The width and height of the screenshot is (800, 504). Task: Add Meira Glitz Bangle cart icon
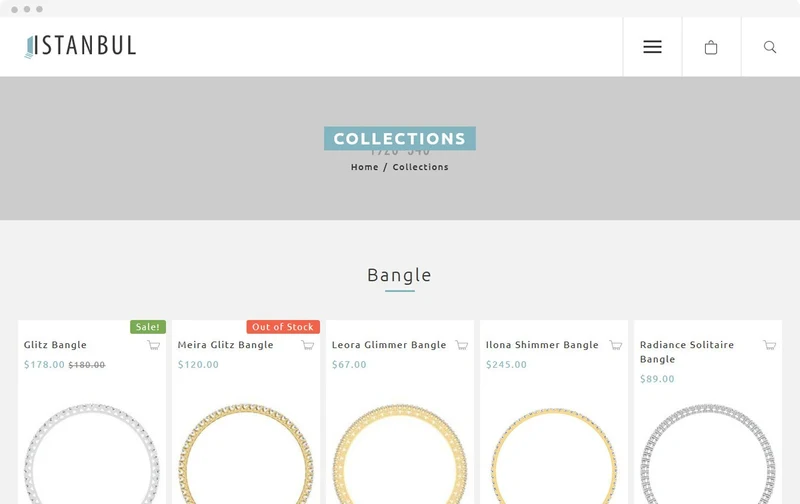click(308, 345)
